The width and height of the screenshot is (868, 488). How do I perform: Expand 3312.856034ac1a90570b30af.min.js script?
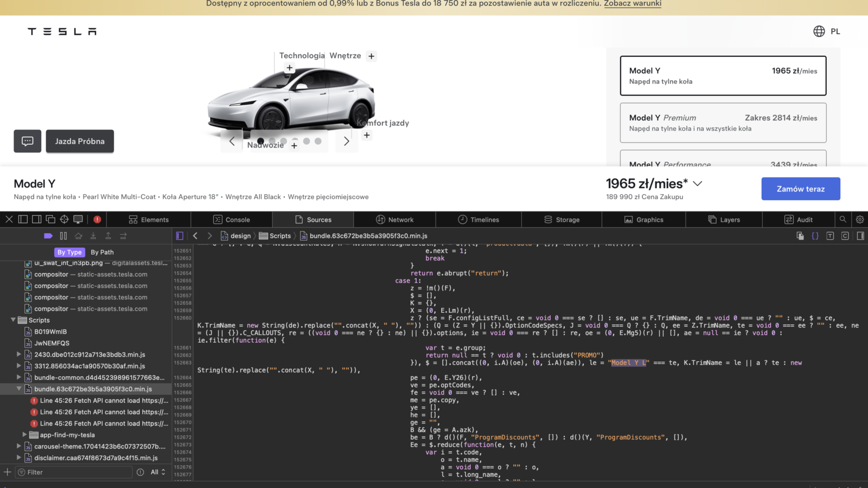tap(18, 365)
